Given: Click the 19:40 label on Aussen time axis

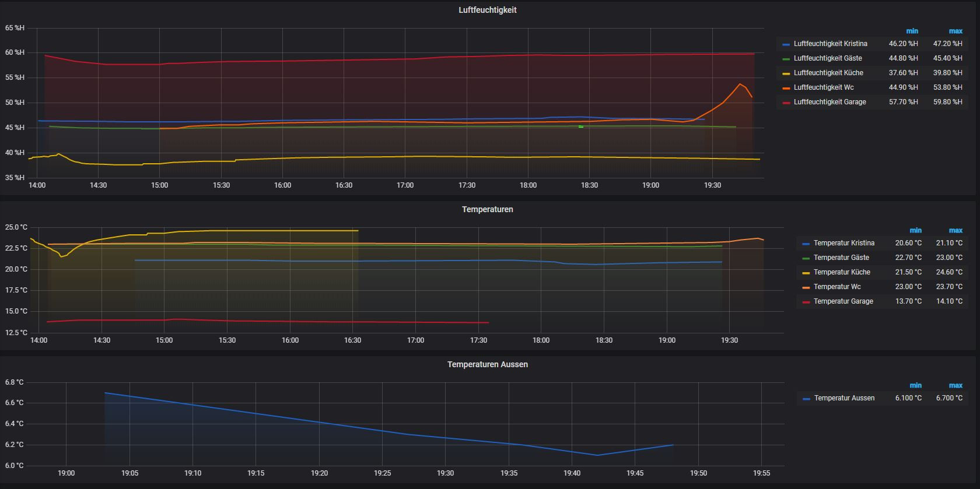Looking at the screenshot, I should click(x=572, y=473).
